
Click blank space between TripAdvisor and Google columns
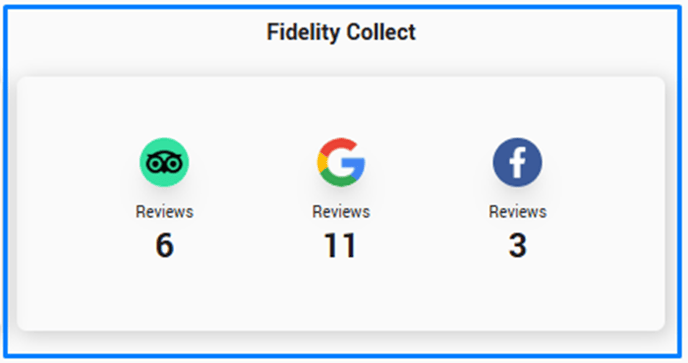coord(253,198)
